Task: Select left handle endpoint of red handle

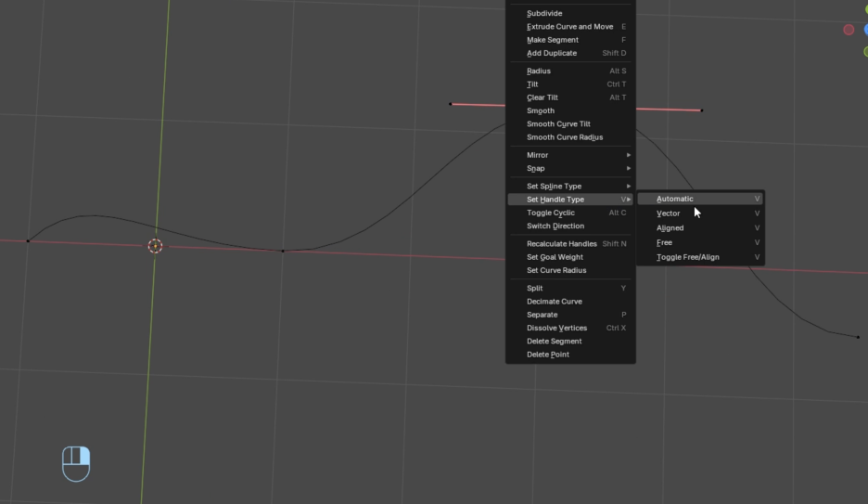Action: point(451,104)
